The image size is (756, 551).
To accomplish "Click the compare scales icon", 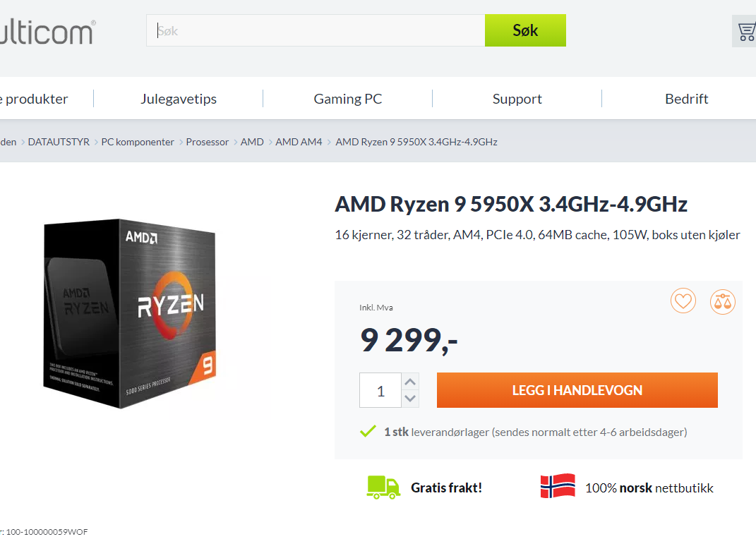I will (x=723, y=301).
